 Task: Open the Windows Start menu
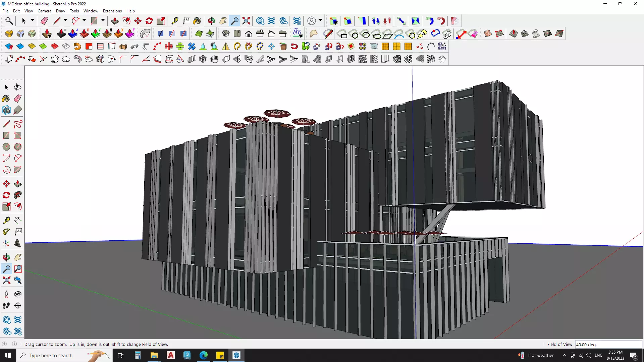(8, 355)
